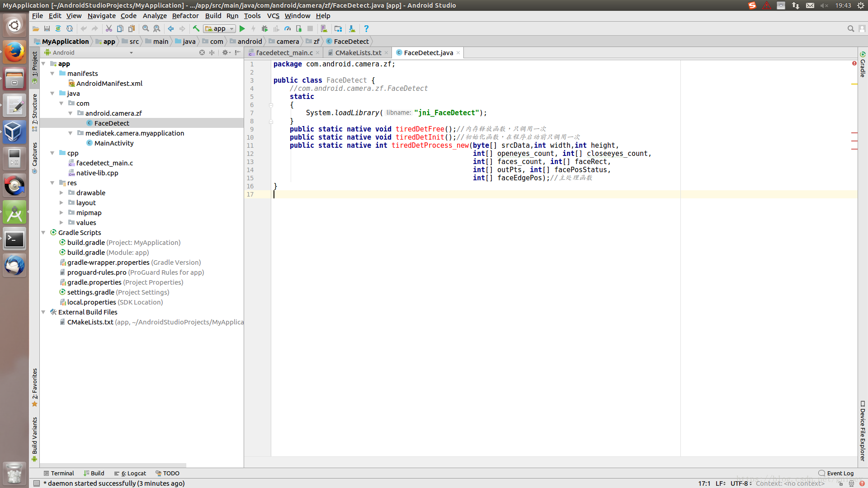Expand the layout folder

pyautogui.click(x=61, y=202)
